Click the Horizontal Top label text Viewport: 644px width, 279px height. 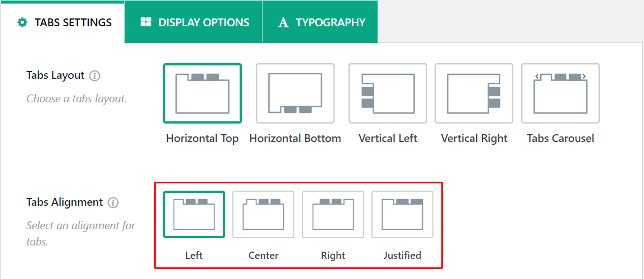tap(202, 139)
